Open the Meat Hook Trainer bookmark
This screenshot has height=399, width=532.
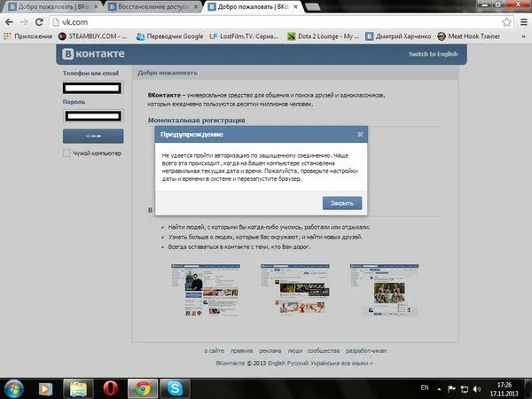coord(468,36)
